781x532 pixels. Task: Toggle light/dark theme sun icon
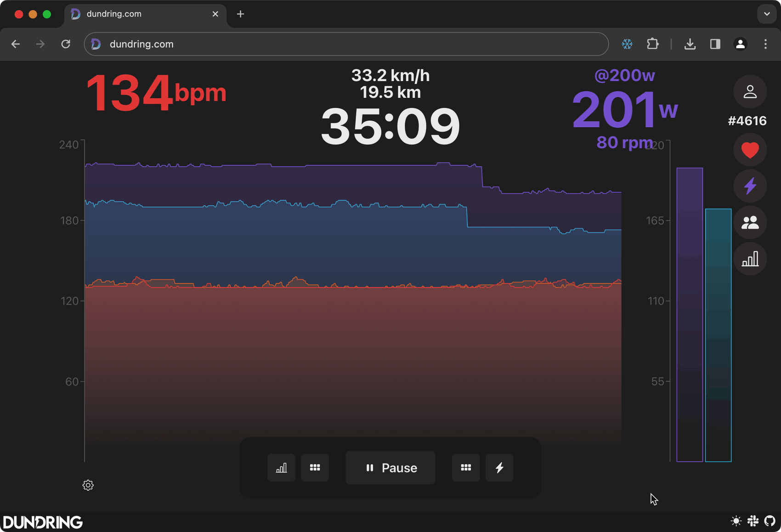[x=736, y=521]
